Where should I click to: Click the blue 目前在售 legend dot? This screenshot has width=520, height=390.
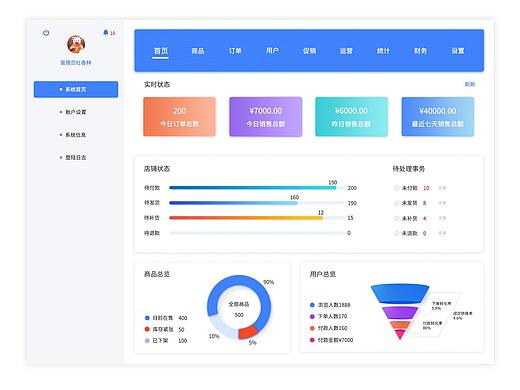click(147, 318)
